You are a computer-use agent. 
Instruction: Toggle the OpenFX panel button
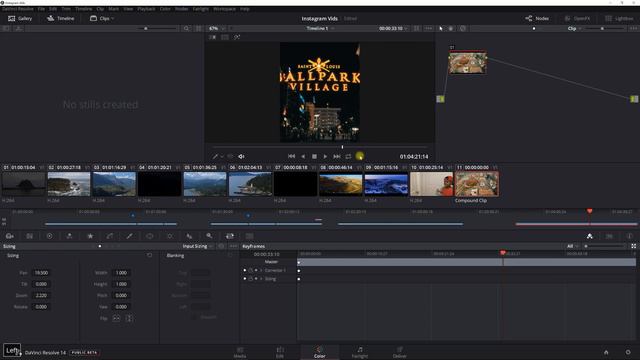[x=577, y=18]
